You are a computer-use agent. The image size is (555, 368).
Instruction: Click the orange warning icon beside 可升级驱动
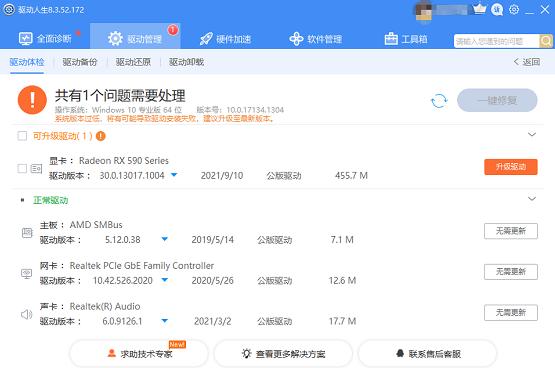[101, 136]
